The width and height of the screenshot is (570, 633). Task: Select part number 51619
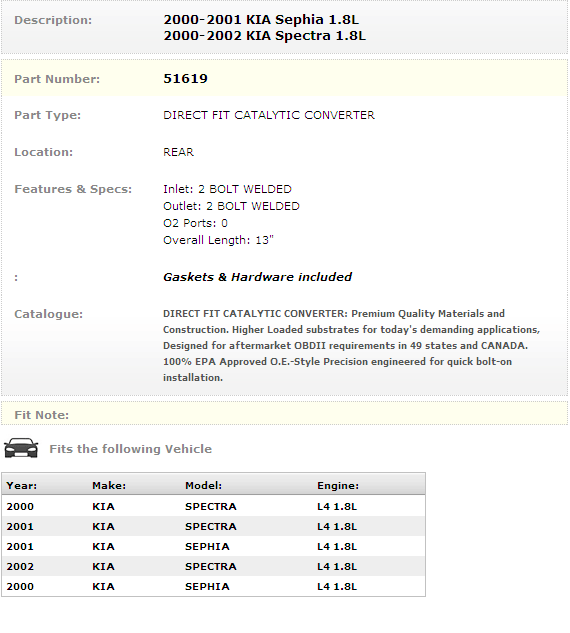click(x=185, y=79)
